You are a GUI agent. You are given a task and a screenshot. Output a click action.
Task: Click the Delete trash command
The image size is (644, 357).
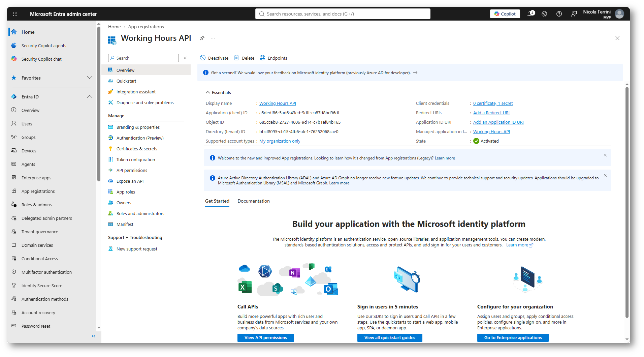pyautogui.click(x=244, y=58)
